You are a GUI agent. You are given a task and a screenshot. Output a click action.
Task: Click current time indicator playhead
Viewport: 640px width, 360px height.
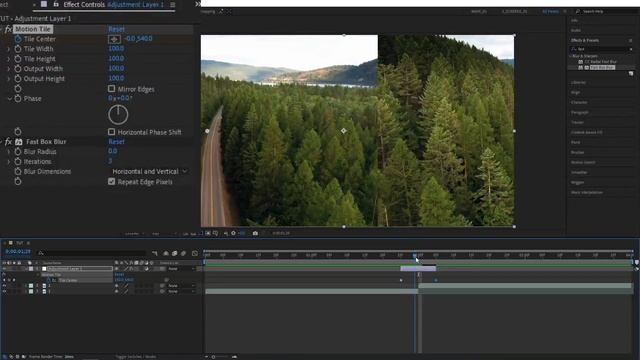click(415, 256)
